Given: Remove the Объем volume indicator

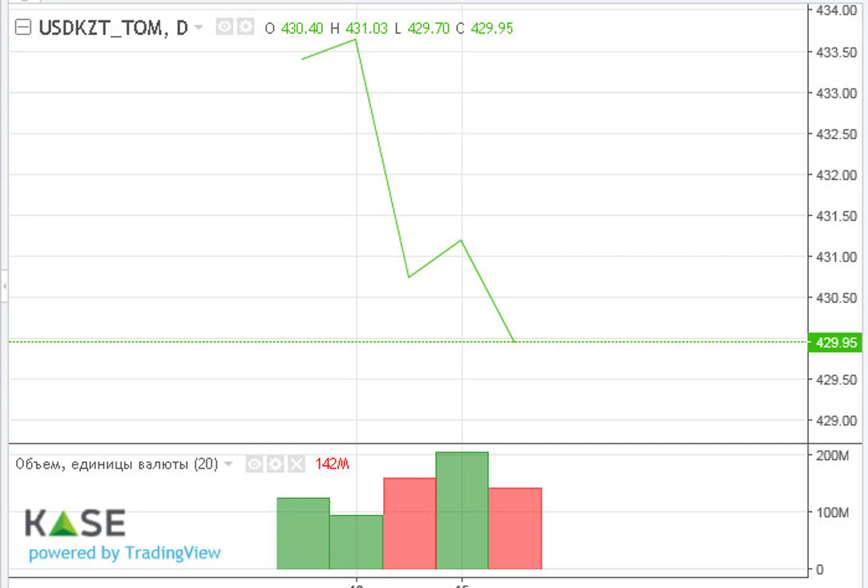Looking at the screenshot, I should coord(297,465).
